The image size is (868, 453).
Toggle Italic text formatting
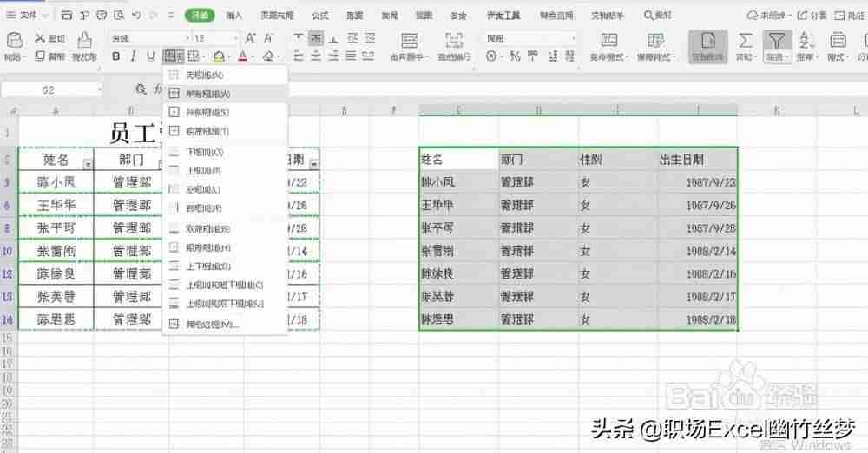click(134, 56)
